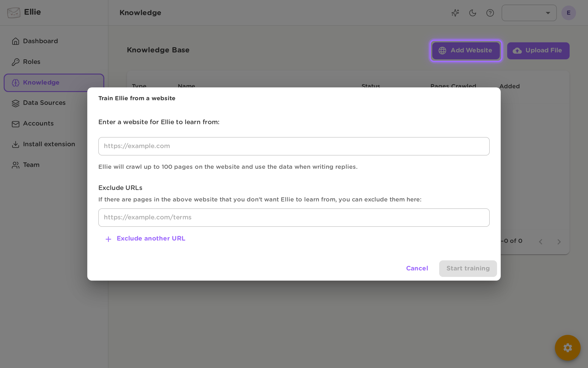The image size is (588, 368).
Task: Click the Ellie envelope logo
Action: [x=14, y=12]
